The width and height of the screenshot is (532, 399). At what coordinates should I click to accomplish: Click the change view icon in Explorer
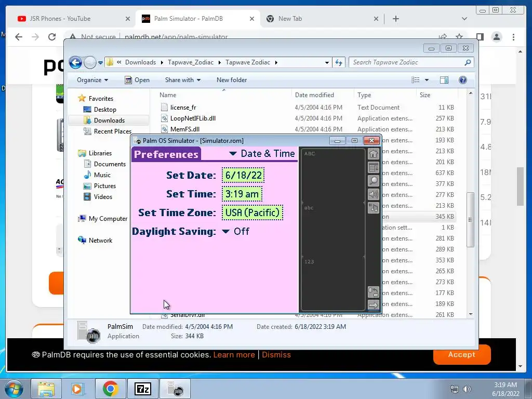(x=416, y=80)
